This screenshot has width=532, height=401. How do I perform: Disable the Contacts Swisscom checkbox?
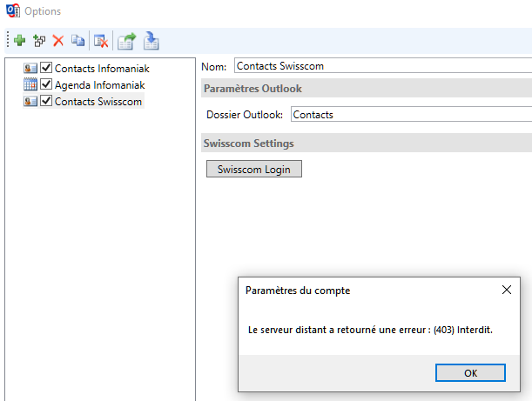46,102
